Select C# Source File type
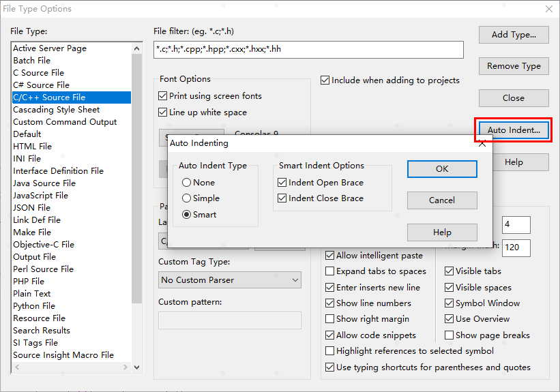Screen dimensions: 560x392 (72, 85)
